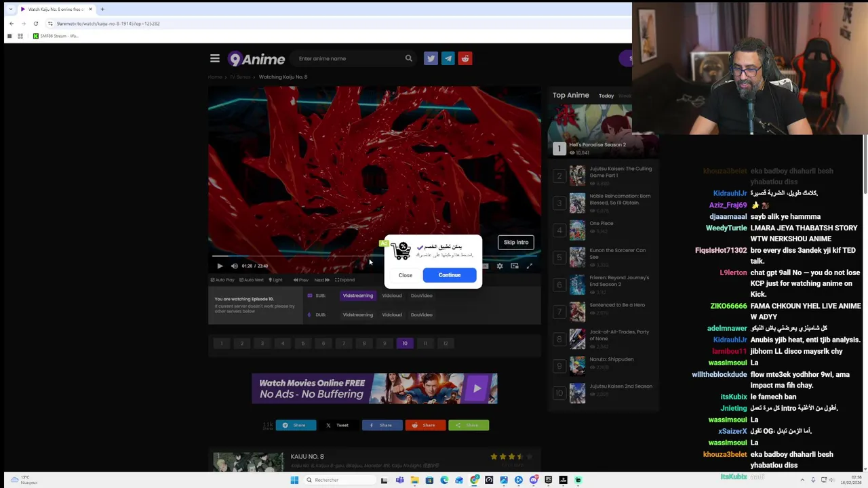Click the Tweet share button
This screenshot has width=868, height=488.
(338, 425)
